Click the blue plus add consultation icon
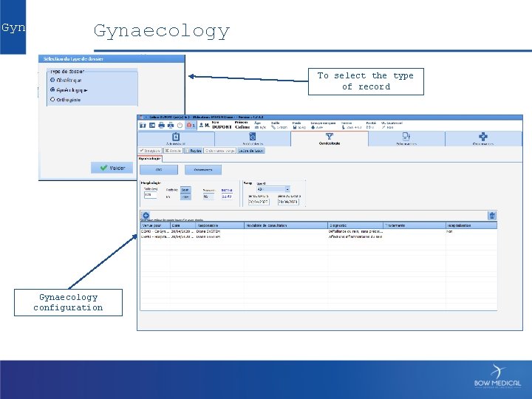The height and width of the screenshot is (399, 532). coord(146,216)
